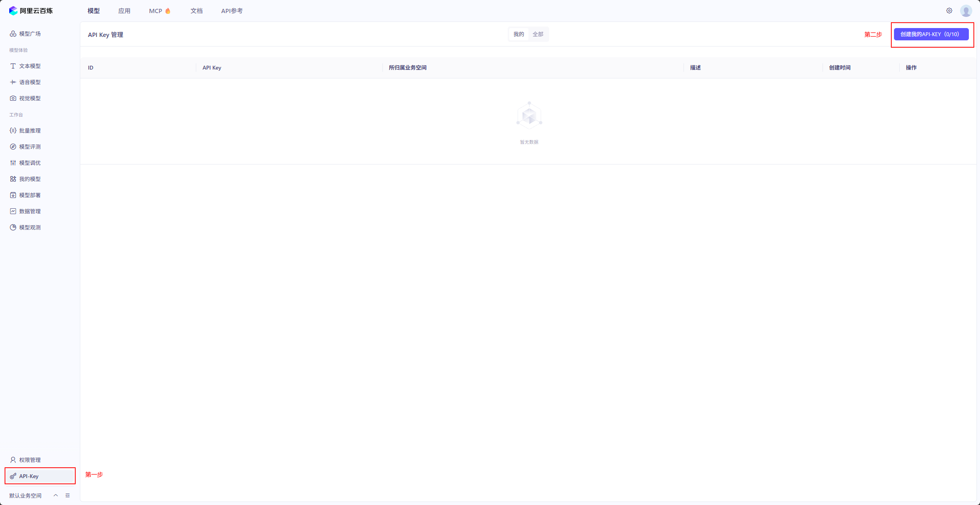The height and width of the screenshot is (505, 980).
Task: Go to 批量推理 in the sidebar
Action: (30, 131)
